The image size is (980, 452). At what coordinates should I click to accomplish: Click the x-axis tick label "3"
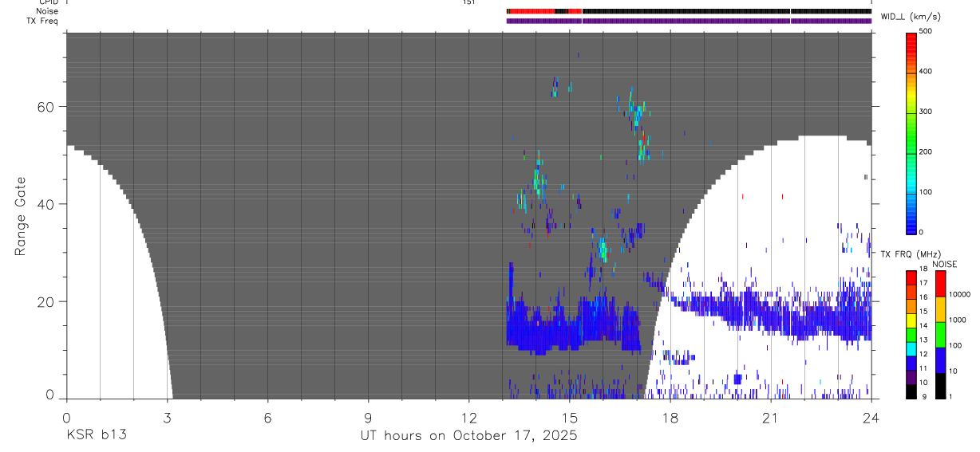(167, 418)
